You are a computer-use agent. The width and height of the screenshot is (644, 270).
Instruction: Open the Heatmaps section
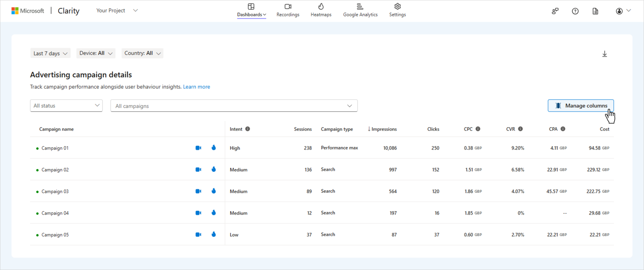[x=321, y=10]
